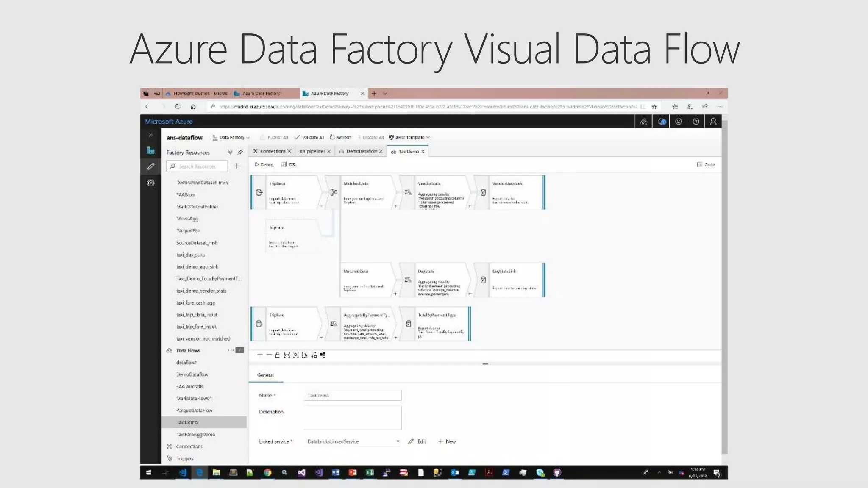Open Triggers in Factory Resources
This screenshot has width=868, height=488.
coord(184,458)
